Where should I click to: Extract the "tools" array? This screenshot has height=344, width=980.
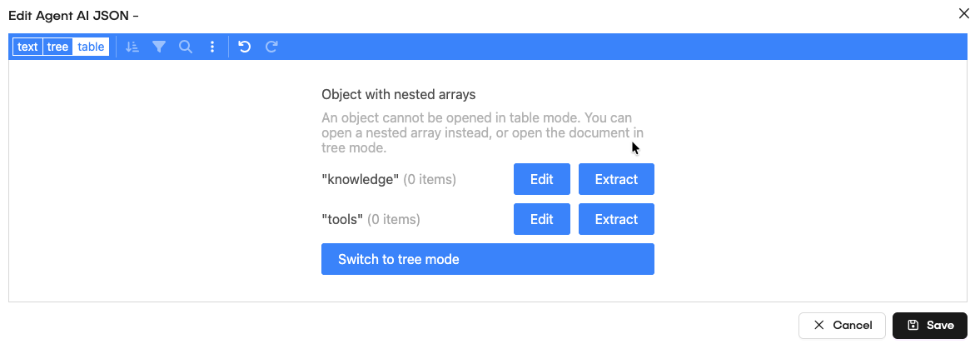coord(616,219)
